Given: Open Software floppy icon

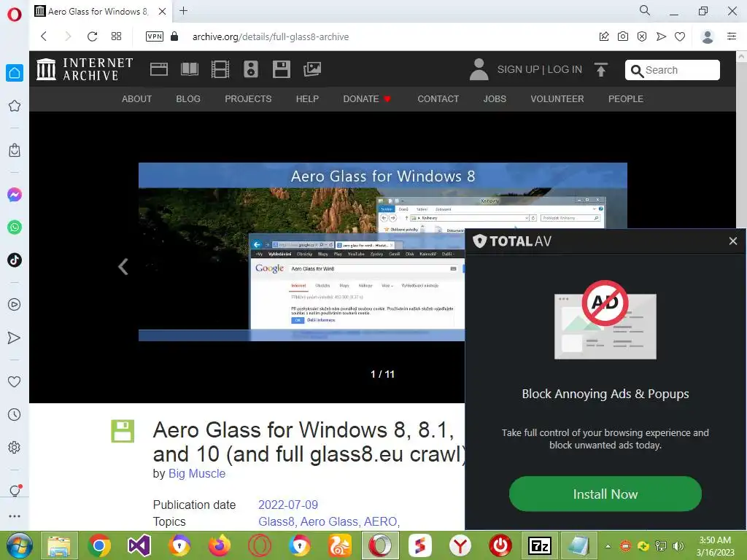Looking at the screenshot, I should (x=281, y=69).
